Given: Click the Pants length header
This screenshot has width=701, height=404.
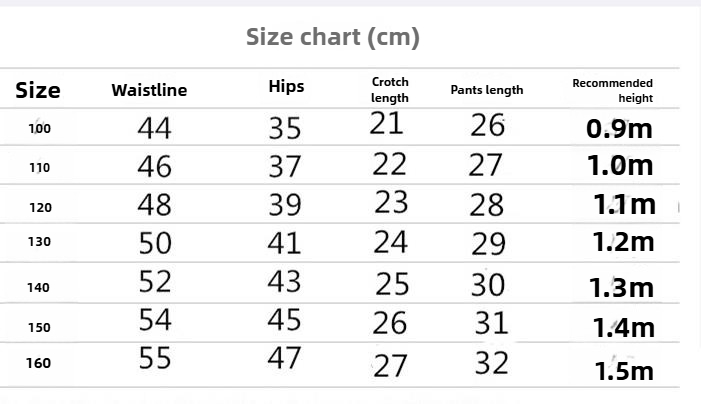Looking at the screenshot, I should [487, 90].
